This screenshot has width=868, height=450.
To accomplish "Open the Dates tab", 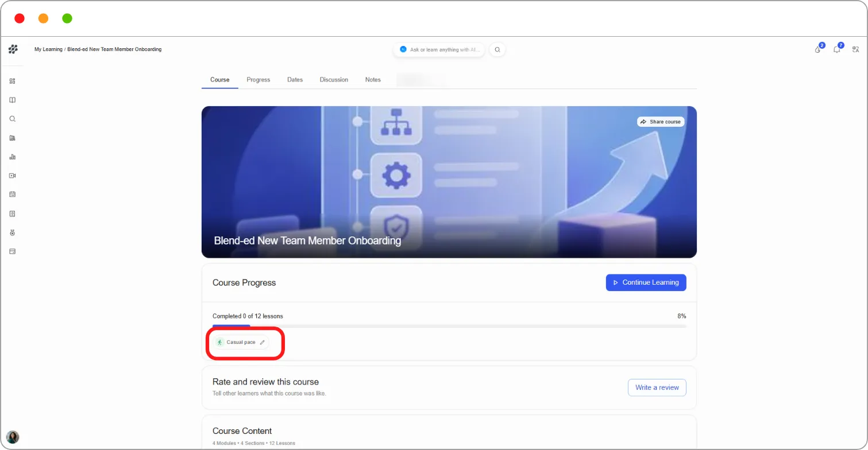I will (295, 80).
